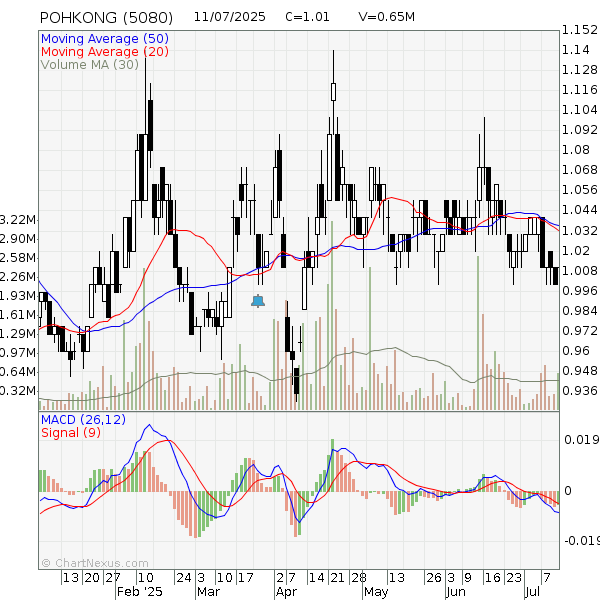Image resolution: width=600 pixels, height=600 pixels.
Task: Click the 1.29M volume axis label
Action: (x=18, y=333)
